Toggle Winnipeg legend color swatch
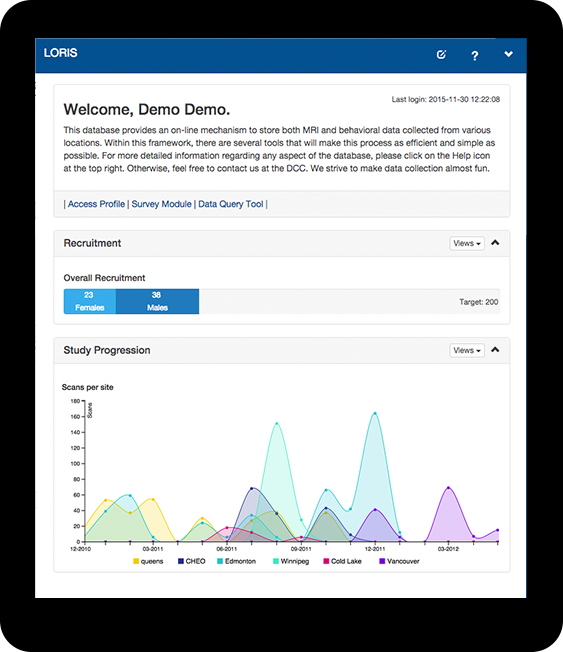The image size is (563, 652). pos(276,561)
